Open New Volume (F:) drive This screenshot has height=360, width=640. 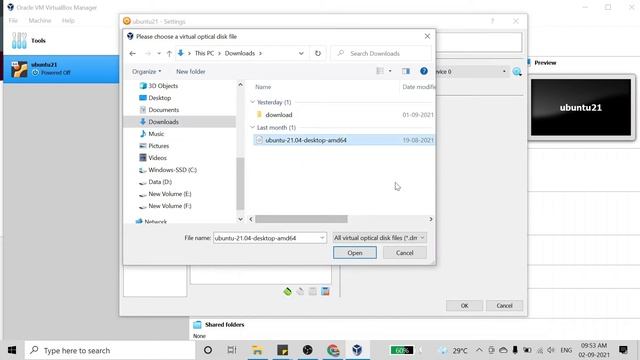pyautogui.click(x=169, y=206)
